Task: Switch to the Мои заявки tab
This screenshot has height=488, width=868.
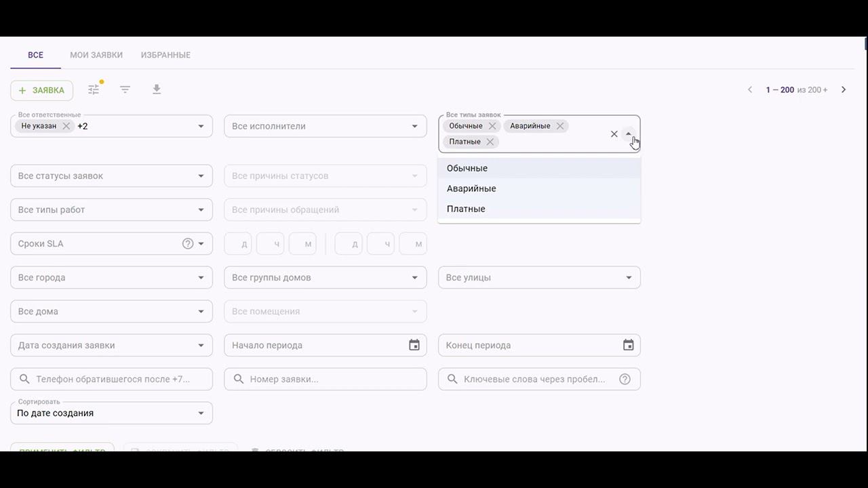Action: click(96, 55)
